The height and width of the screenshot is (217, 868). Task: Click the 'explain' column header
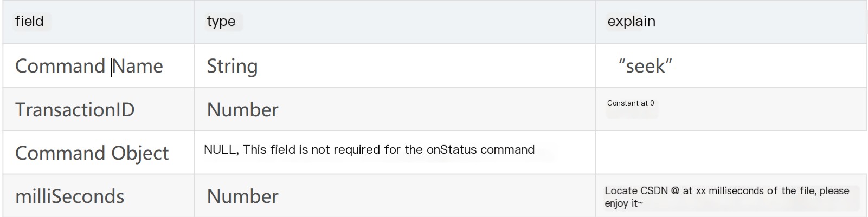[x=631, y=22]
